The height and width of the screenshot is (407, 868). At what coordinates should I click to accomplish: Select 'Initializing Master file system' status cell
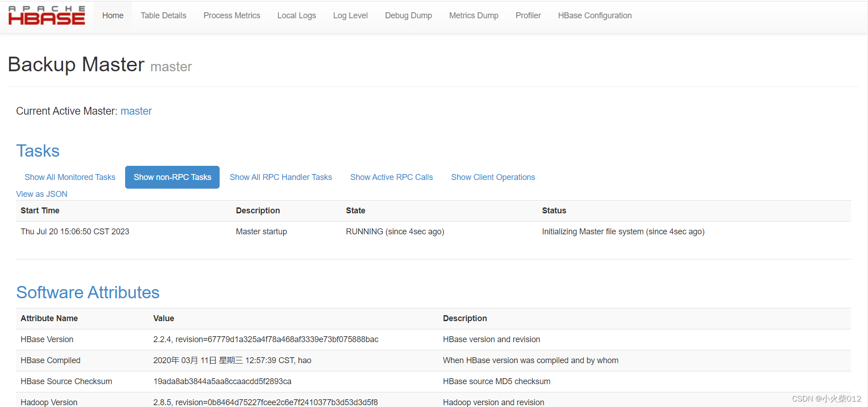(x=623, y=232)
